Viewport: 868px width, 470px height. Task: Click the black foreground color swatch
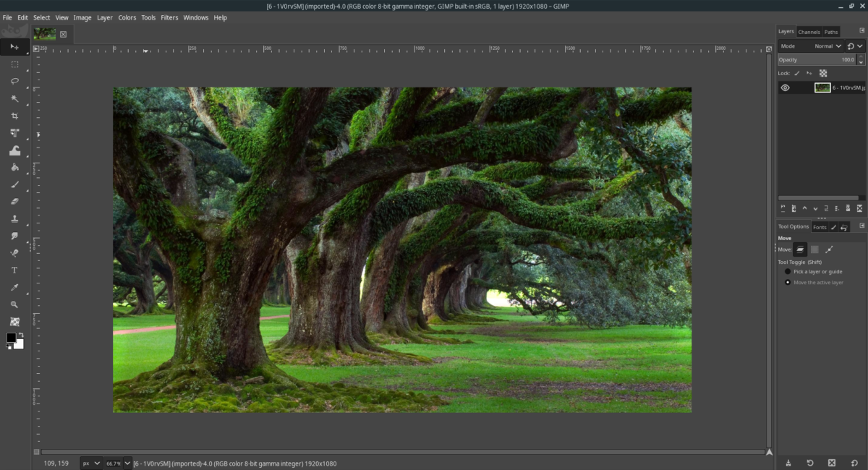pos(11,338)
